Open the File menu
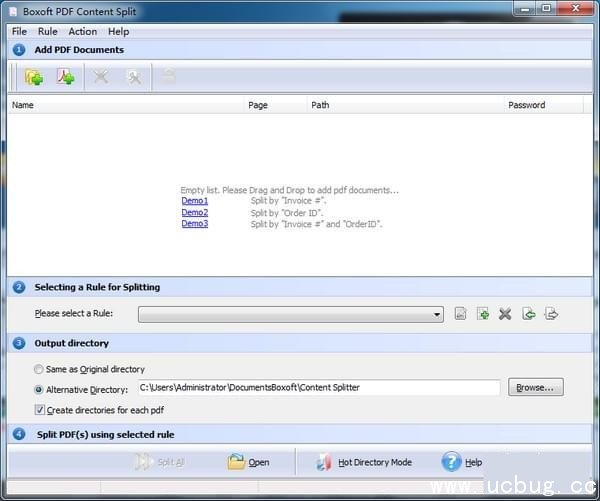Image resolution: width=600 pixels, height=501 pixels. (x=19, y=31)
